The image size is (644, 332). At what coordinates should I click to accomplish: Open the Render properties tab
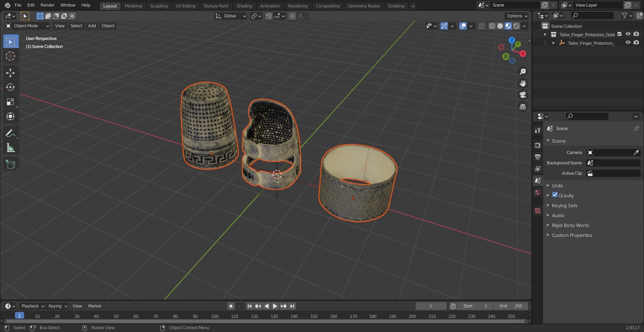(537, 145)
